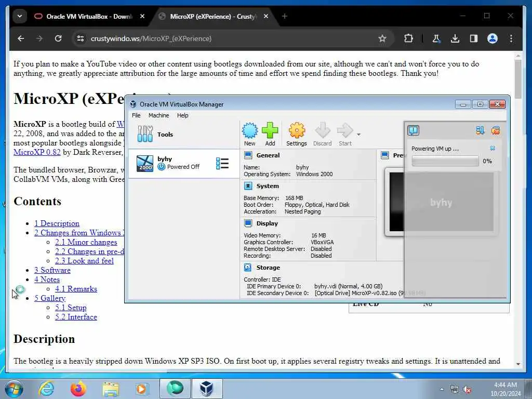This screenshot has height=399, width=532.
Task: Open a new browser tab
Action: 284,16
